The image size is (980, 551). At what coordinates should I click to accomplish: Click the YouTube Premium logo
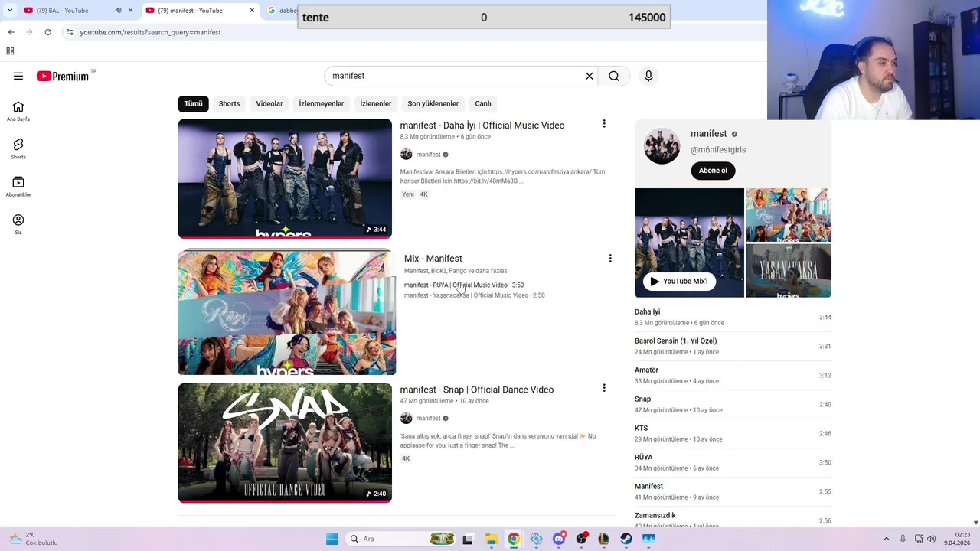pos(64,76)
